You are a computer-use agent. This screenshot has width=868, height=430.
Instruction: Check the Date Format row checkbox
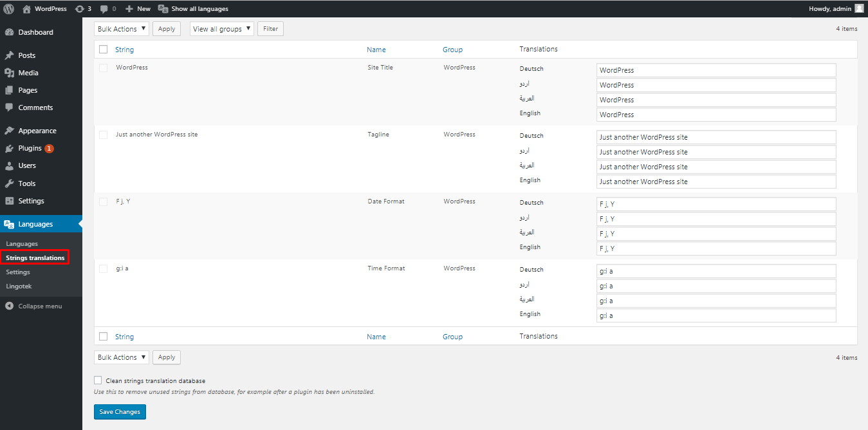(x=103, y=201)
